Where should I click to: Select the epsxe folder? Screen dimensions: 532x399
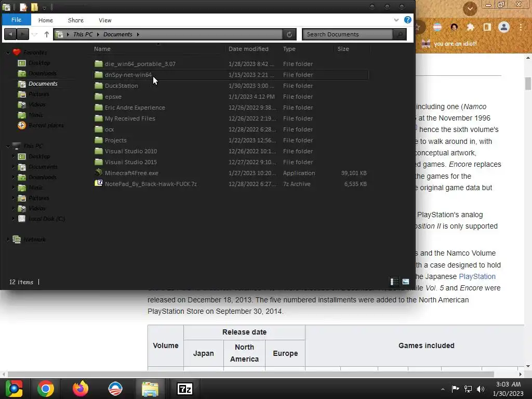tap(231, 97)
